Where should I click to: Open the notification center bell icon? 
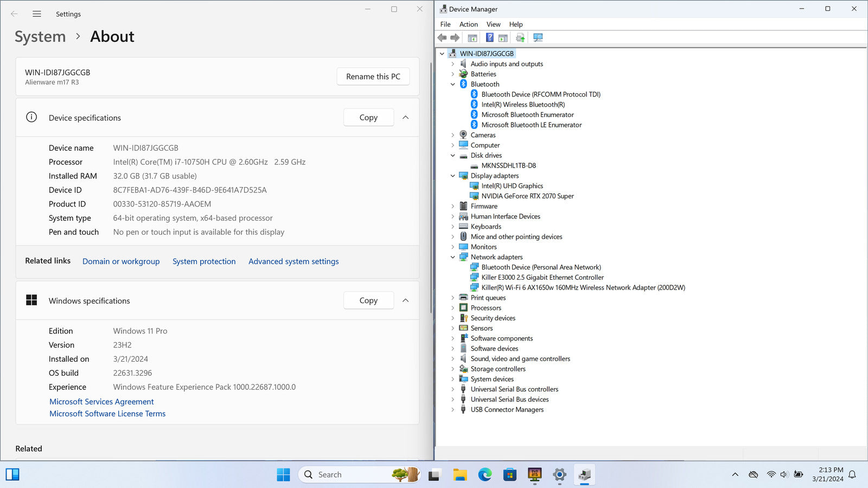[x=852, y=474]
